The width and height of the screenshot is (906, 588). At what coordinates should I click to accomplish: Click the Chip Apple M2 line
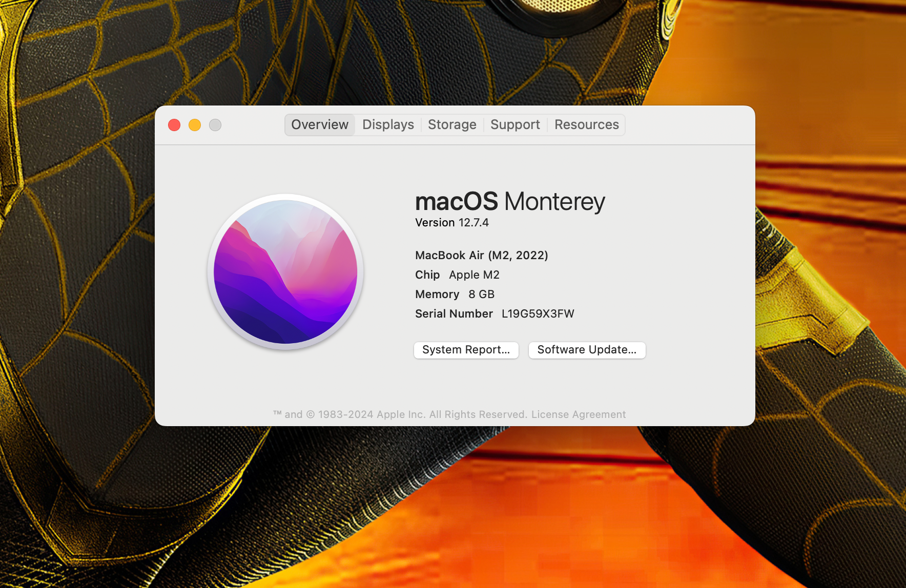tap(457, 275)
